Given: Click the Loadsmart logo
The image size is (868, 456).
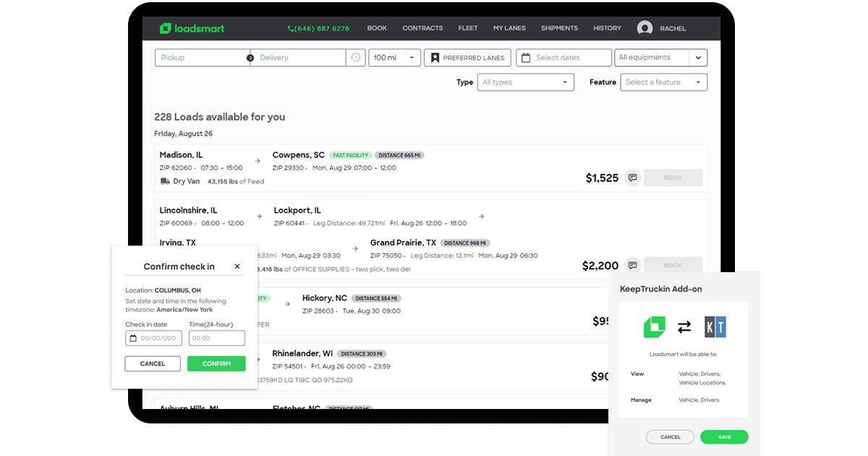Looking at the screenshot, I should click(192, 28).
